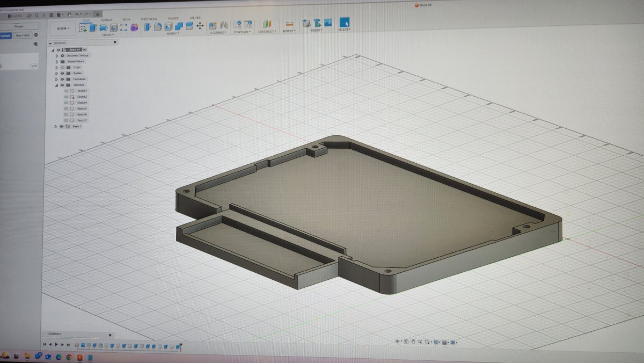Open the Viewports layout icon
The image size is (644, 363).
pyautogui.click(x=454, y=342)
